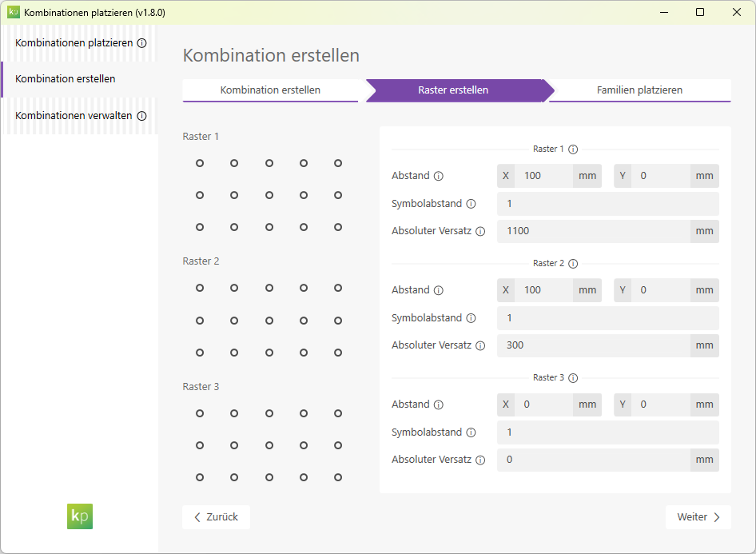
Task: Open Kombinationen verwalten in the sidebar
Action: (74, 116)
